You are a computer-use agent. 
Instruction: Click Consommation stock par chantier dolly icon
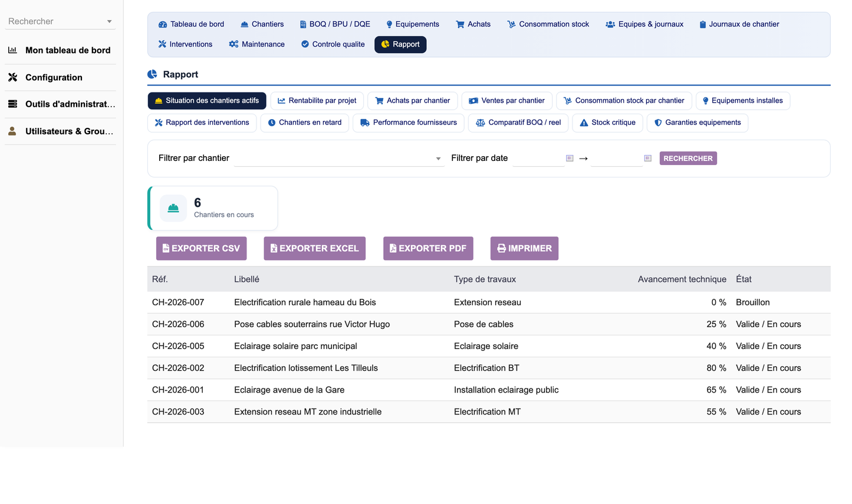click(567, 101)
